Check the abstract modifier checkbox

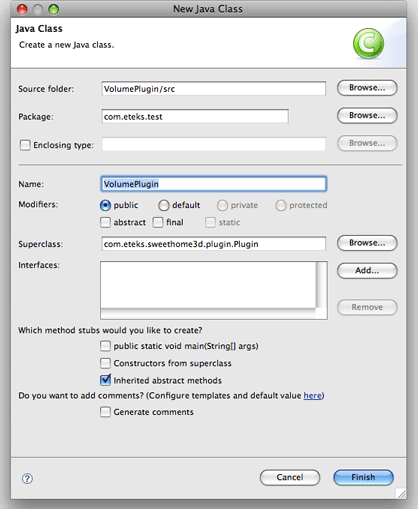pos(105,222)
